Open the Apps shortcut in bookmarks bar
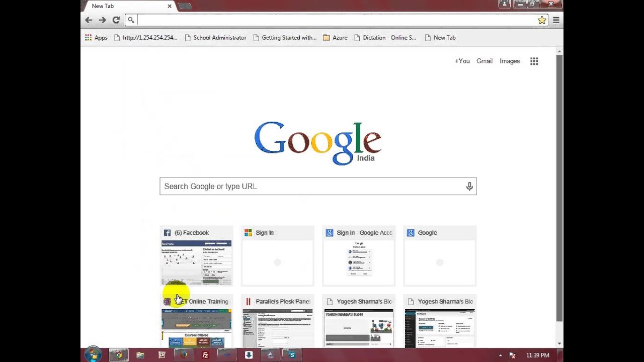This screenshot has height=362, width=644. tap(96, 38)
